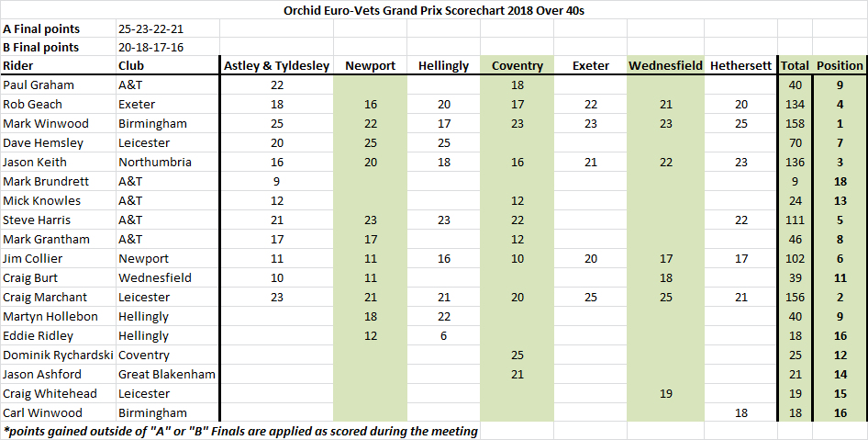Click the Position column header
This screenshot has width=868, height=440.
[x=840, y=66]
